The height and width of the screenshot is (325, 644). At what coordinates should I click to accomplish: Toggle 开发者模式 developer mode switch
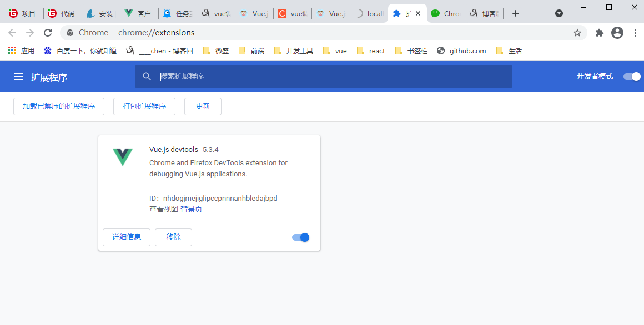[632, 77]
